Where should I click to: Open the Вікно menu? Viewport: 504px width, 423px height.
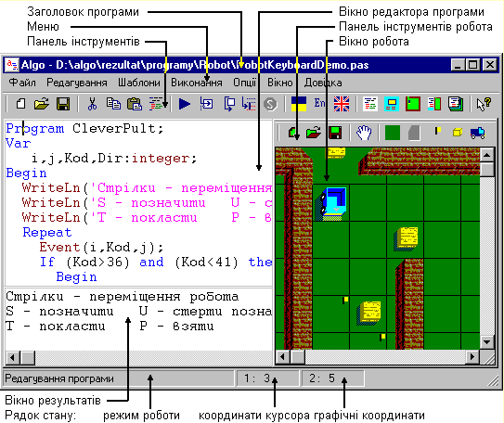pyautogui.click(x=280, y=83)
